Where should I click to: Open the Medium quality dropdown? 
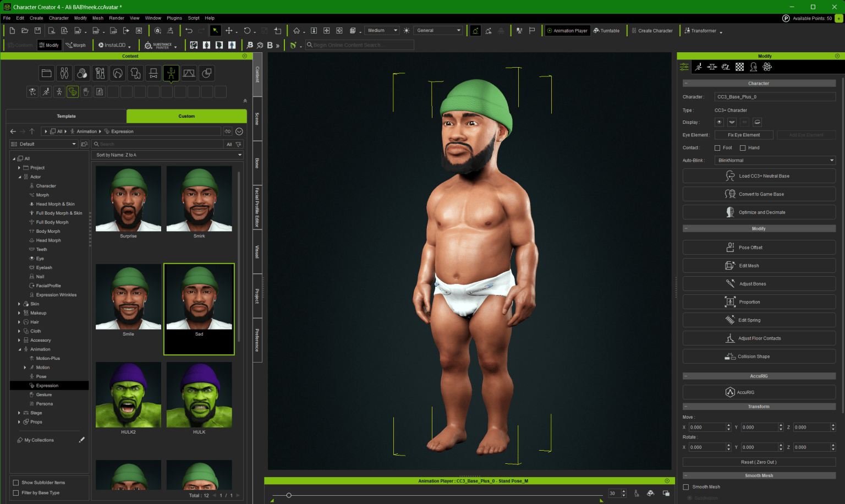point(382,31)
